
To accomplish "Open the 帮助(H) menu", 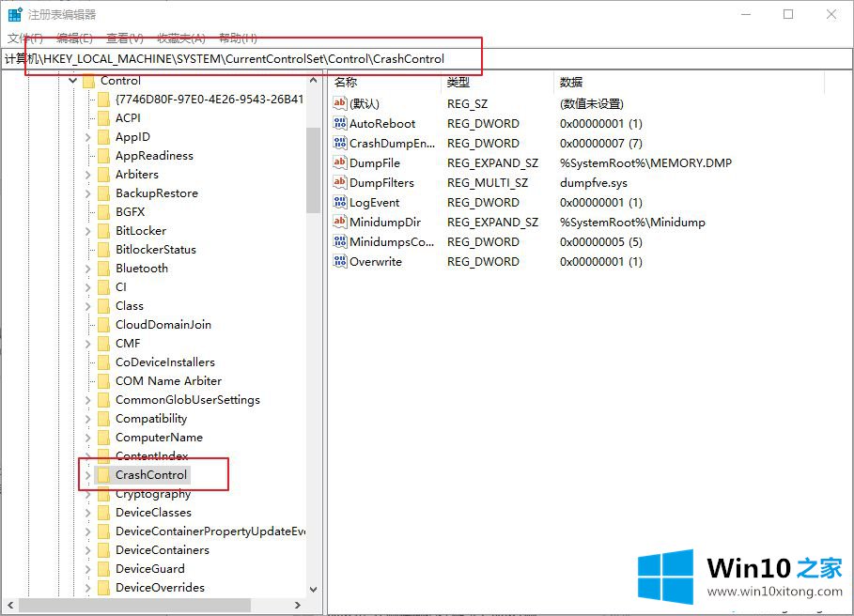I will [238, 38].
